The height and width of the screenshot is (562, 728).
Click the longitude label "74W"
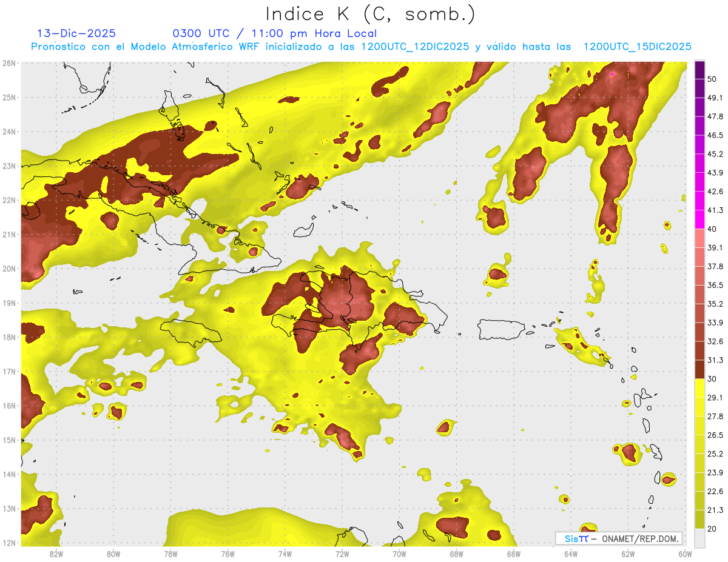285,554
